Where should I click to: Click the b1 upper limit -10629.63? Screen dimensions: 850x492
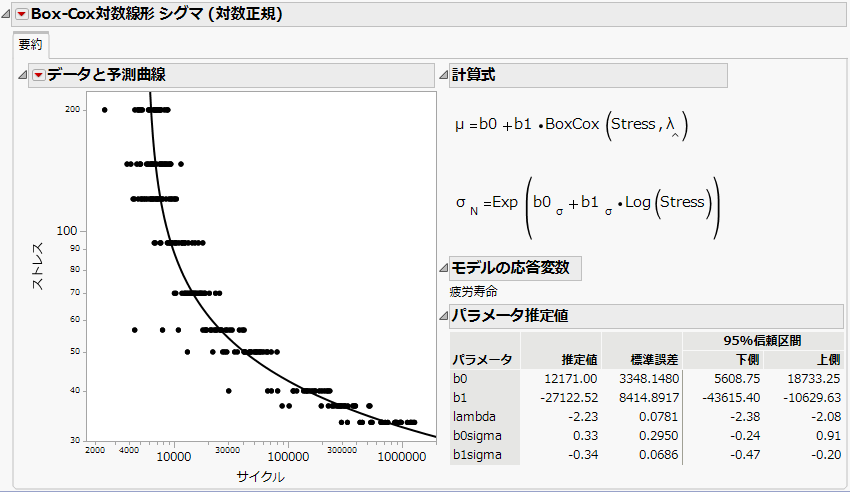(x=812, y=398)
